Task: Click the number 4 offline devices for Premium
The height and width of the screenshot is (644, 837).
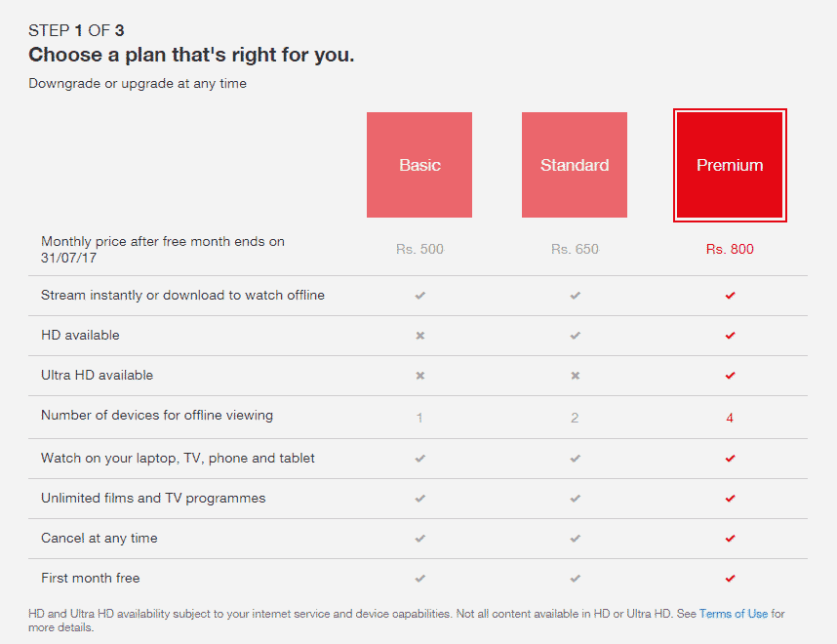Action: click(730, 417)
